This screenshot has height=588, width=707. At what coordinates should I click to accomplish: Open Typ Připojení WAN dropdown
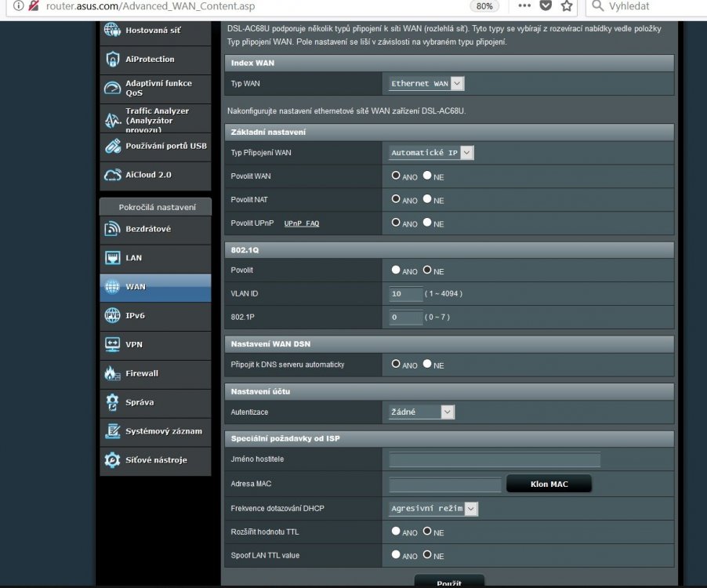click(x=431, y=152)
